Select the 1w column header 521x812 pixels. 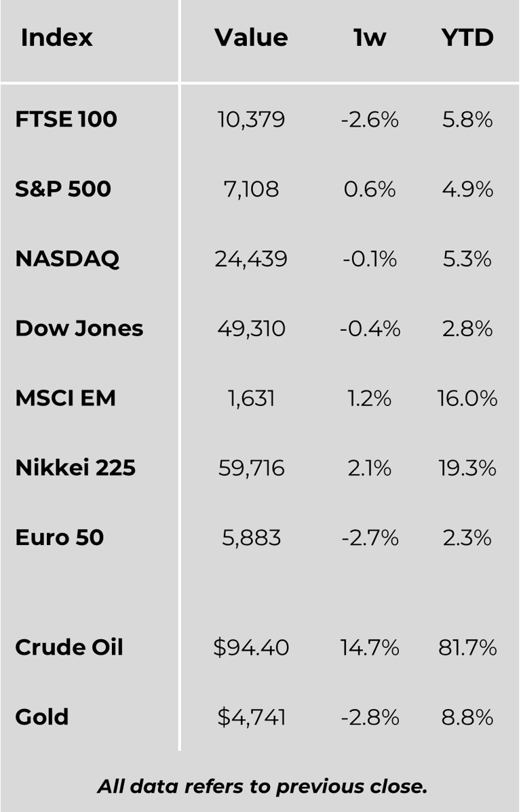pyautogui.click(x=370, y=38)
